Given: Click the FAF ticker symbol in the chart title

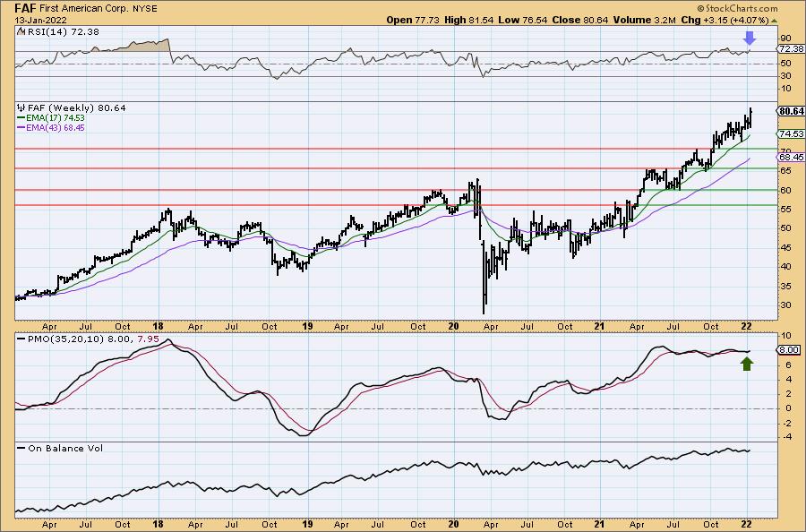Looking at the screenshot, I should point(25,8).
